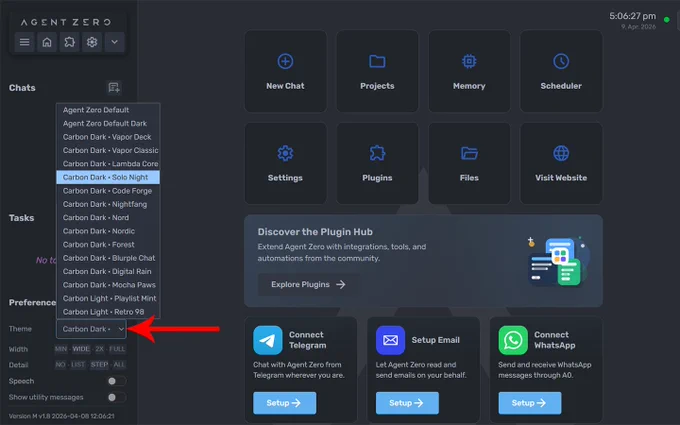680x425 pixels.
Task: Click the Telegram paper-plane icon
Action: pos(268,340)
